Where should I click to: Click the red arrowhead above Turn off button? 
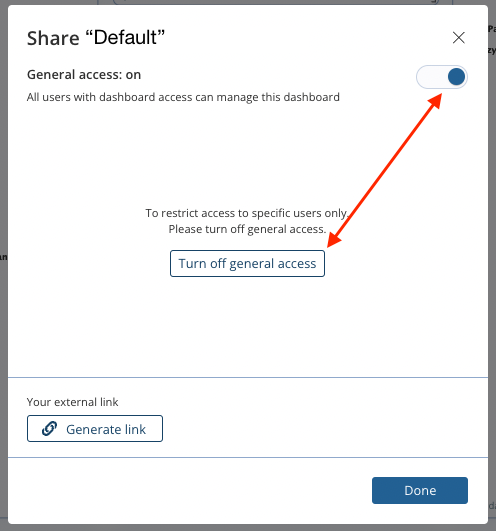[x=333, y=239]
